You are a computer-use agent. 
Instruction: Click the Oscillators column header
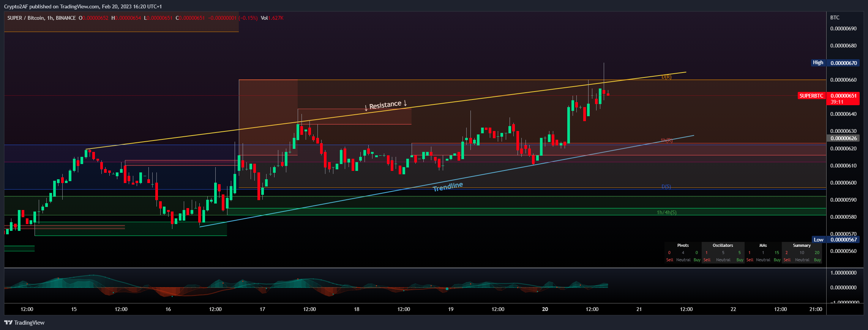pyautogui.click(x=723, y=245)
